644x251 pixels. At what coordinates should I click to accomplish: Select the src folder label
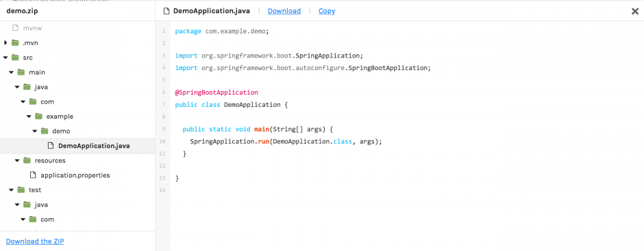pos(27,58)
